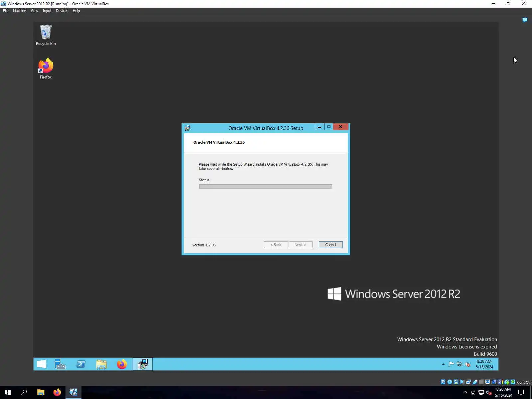Click the VirtualBox notification center icon
Image resolution: width=532 pixels, height=399 pixels.
pyautogui.click(x=525, y=20)
